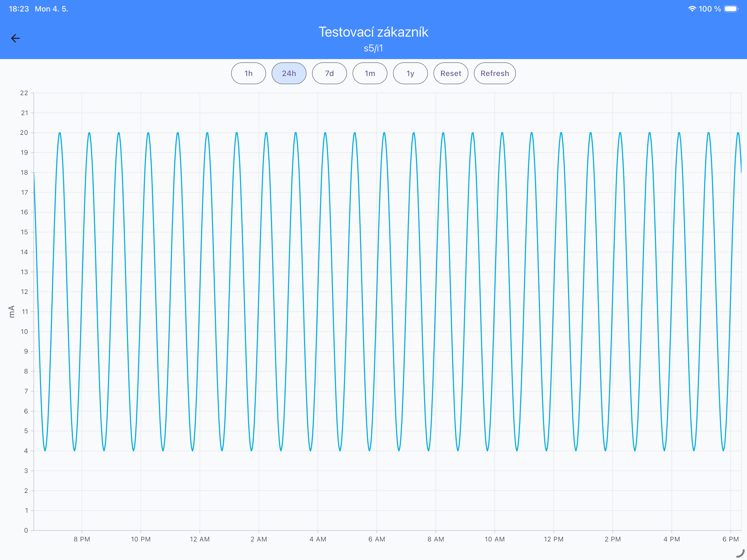Viewport: 747px width, 560px height.
Task: Tap curve trough just before 8 AM
Action: click(428, 450)
